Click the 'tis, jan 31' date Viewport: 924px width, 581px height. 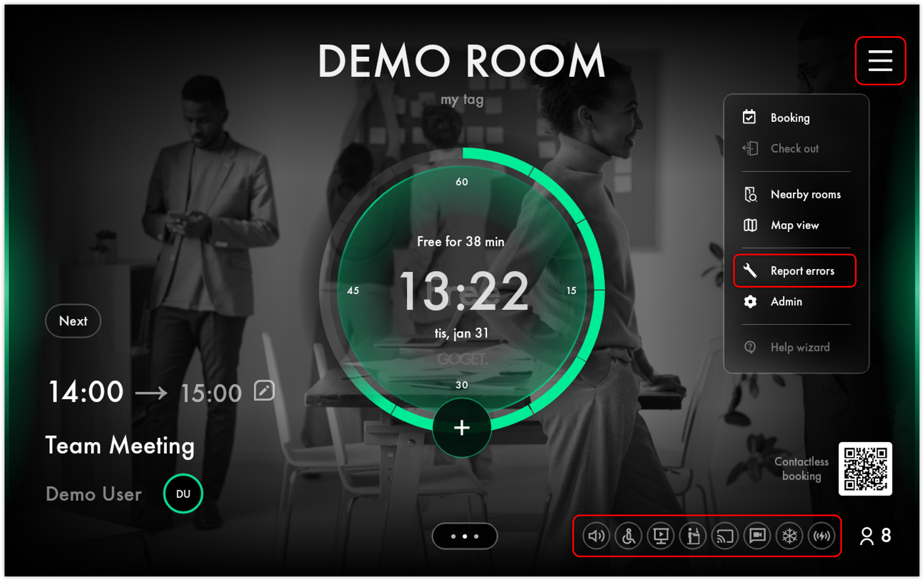(462, 333)
